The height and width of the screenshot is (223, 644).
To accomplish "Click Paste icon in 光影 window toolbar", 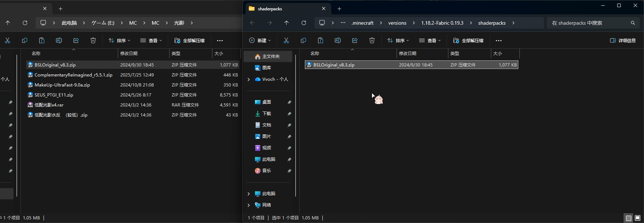I will 42,40.
